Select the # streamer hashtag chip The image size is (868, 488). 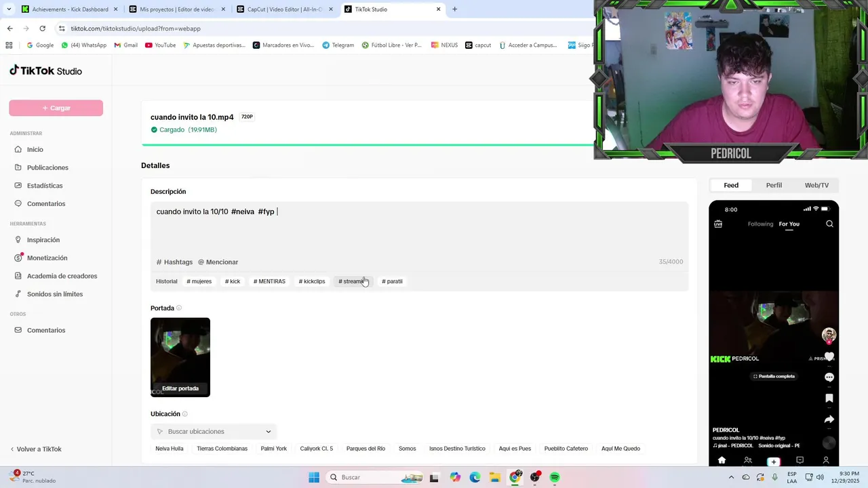(353, 281)
